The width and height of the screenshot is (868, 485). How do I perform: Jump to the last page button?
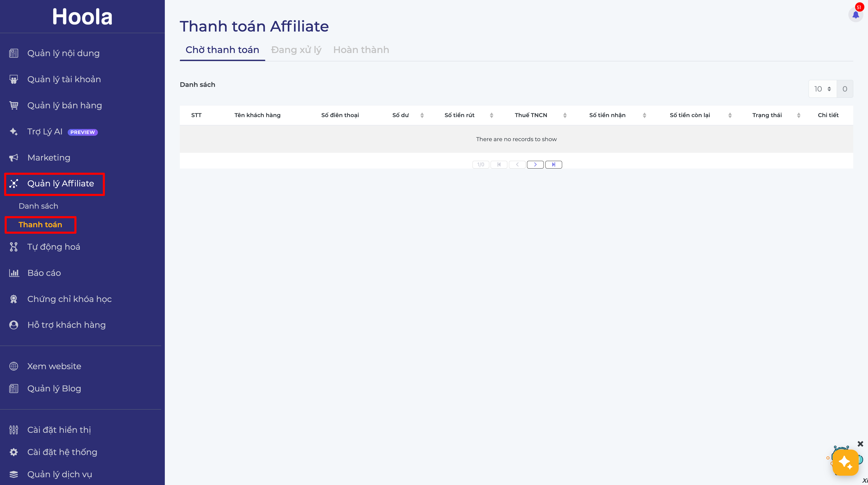[x=553, y=165]
